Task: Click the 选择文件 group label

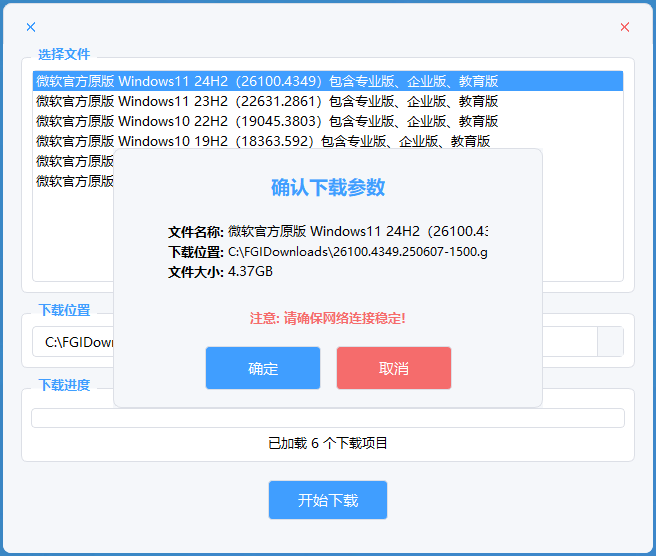Action: click(x=64, y=54)
